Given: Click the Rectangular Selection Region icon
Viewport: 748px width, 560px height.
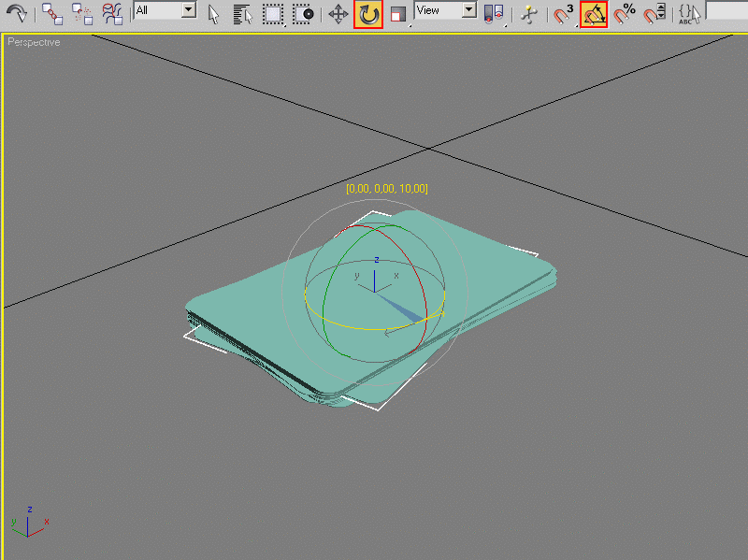Looking at the screenshot, I should coord(273,14).
